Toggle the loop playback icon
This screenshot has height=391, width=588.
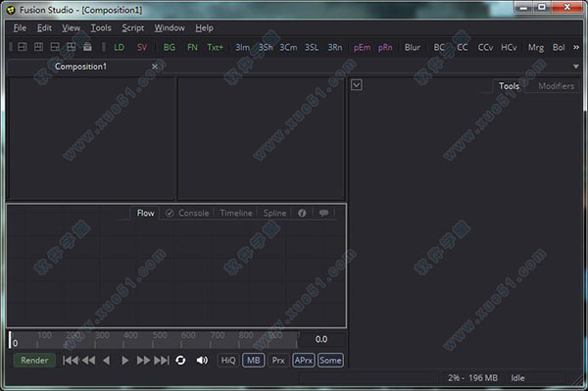tap(180, 361)
